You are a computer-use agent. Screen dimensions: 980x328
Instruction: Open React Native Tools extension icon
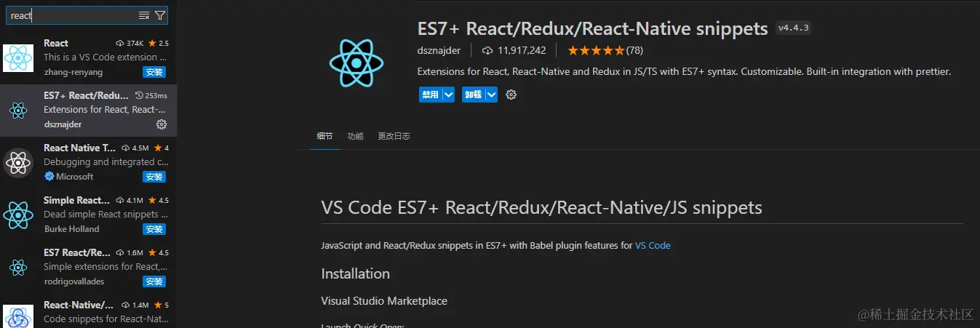point(18,163)
